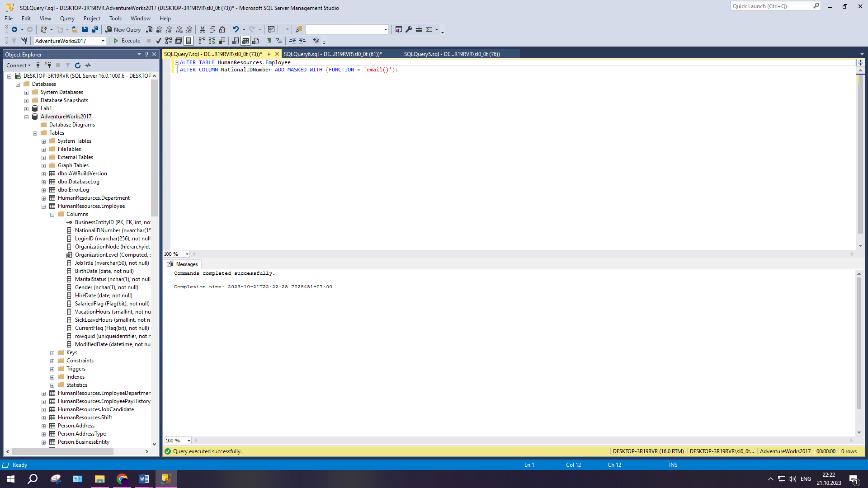Click Display Estimated Execution Plan icon
This screenshot has width=868, height=488.
(x=169, y=41)
